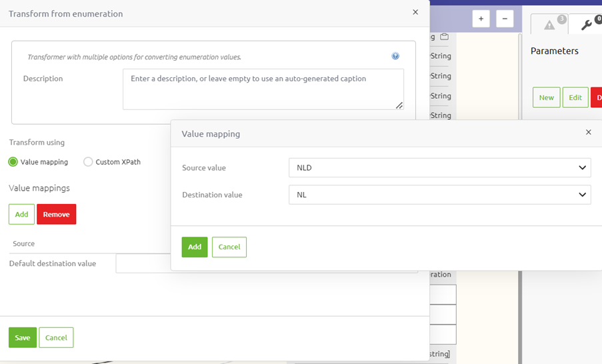Click the briefcase icon beside the truncated label

[444, 37]
